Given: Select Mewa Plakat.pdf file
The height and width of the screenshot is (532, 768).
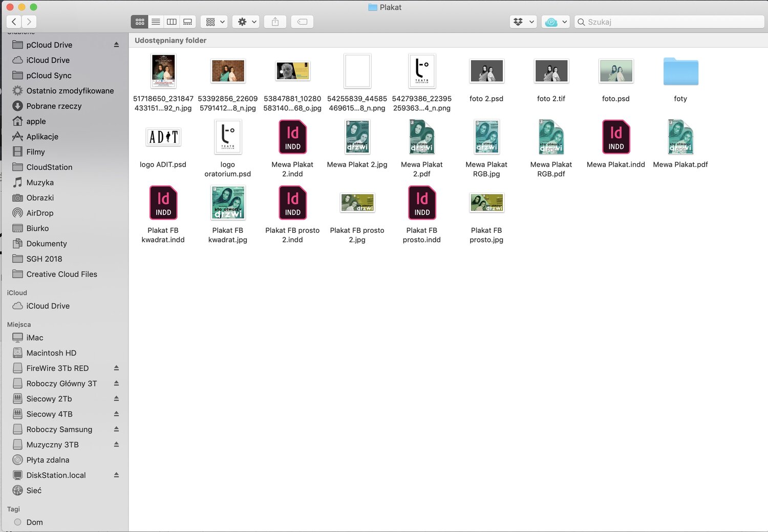Looking at the screenshot, I should pyautogui.click(x=680, y=137).
